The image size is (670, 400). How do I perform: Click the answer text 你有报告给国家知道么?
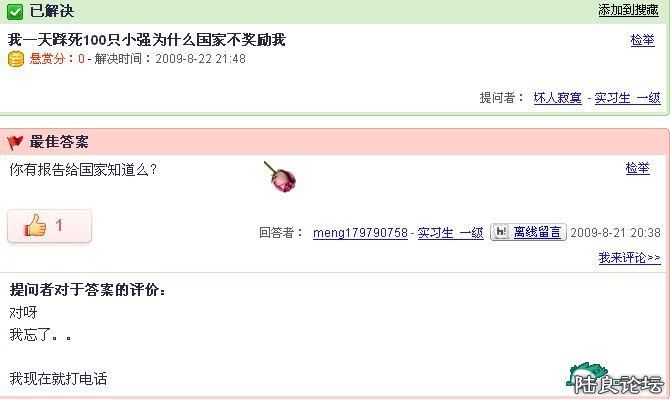coord(83,170)
